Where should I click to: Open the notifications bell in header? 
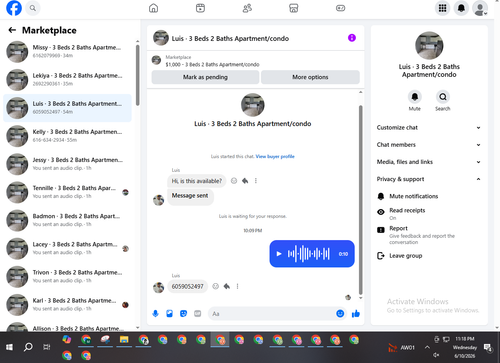pyautogui.click(x=461, y=8)
